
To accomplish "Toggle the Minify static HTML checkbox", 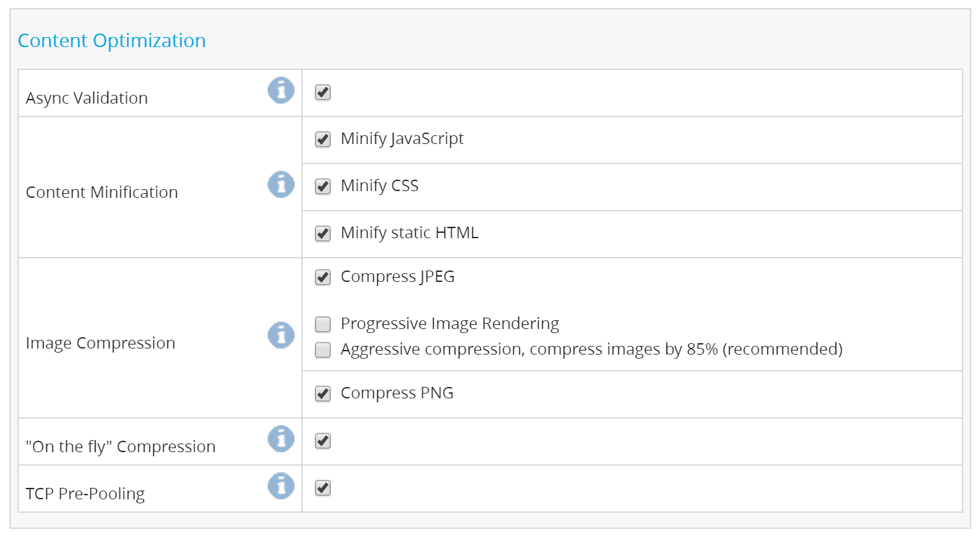I will (323, 233).
